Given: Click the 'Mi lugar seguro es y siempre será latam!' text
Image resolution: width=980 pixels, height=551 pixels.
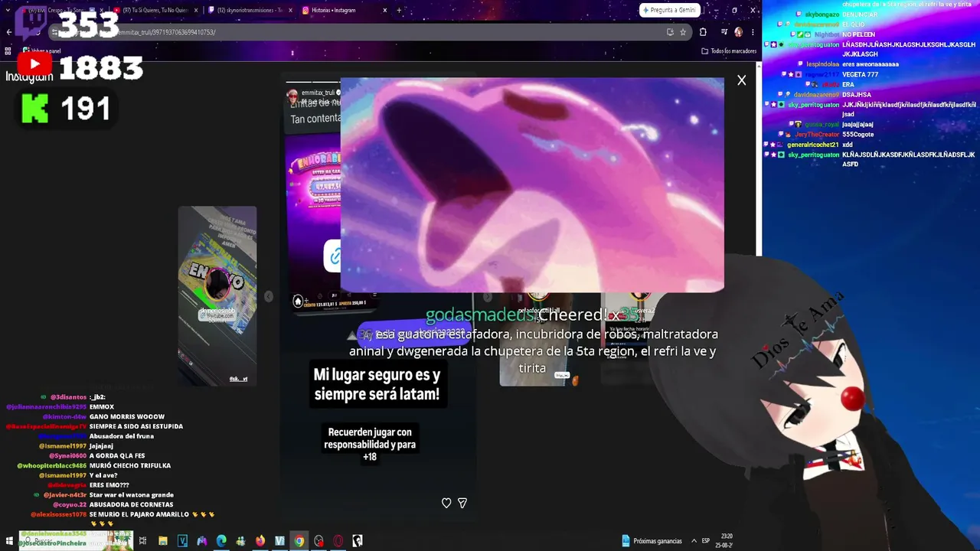Looking at the screenshot, I should [x=377, y=385].
